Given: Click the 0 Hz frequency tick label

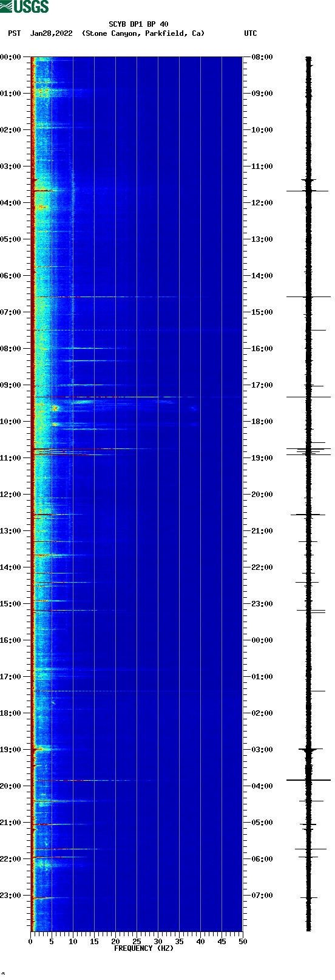Looking at the screenshot, I should point(30,942).
